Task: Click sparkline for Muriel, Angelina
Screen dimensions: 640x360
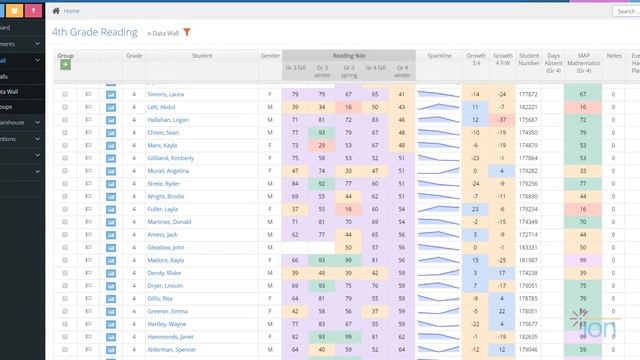Action: coord(439,171)
